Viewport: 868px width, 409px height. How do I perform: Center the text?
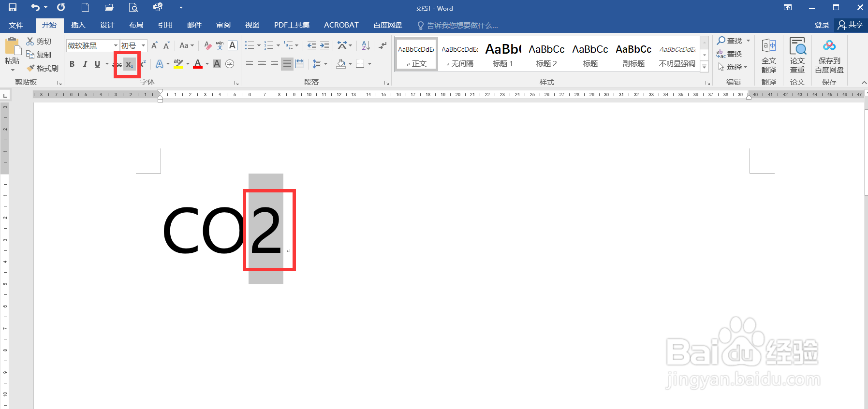click(262, 64)
